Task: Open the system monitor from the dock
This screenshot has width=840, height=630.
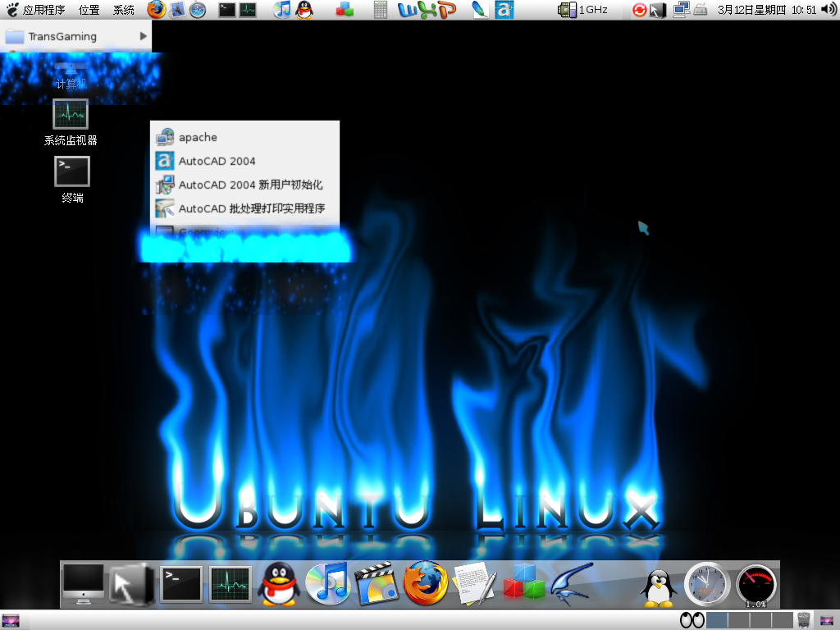Action: tap(230, 584)
